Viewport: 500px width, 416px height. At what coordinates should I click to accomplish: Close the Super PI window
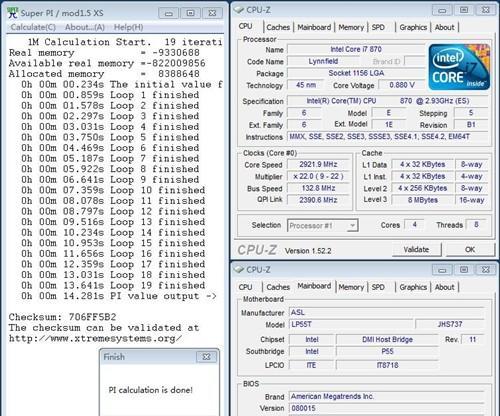(x=212, y=13)
